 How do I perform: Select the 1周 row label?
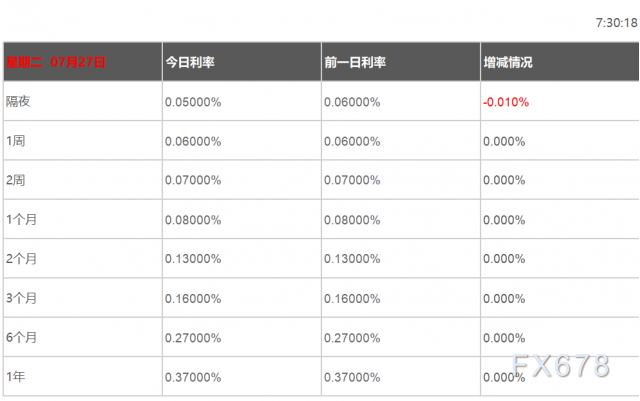coord(16,141)
